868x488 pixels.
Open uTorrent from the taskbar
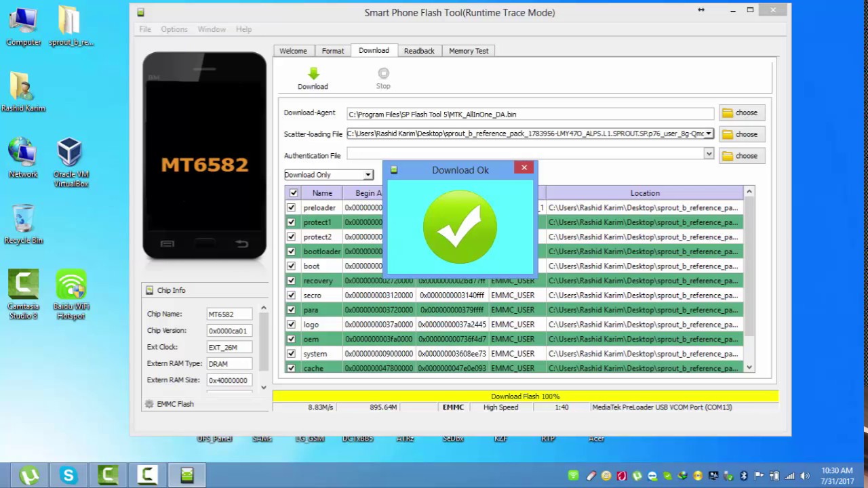[x=29, y=476]
